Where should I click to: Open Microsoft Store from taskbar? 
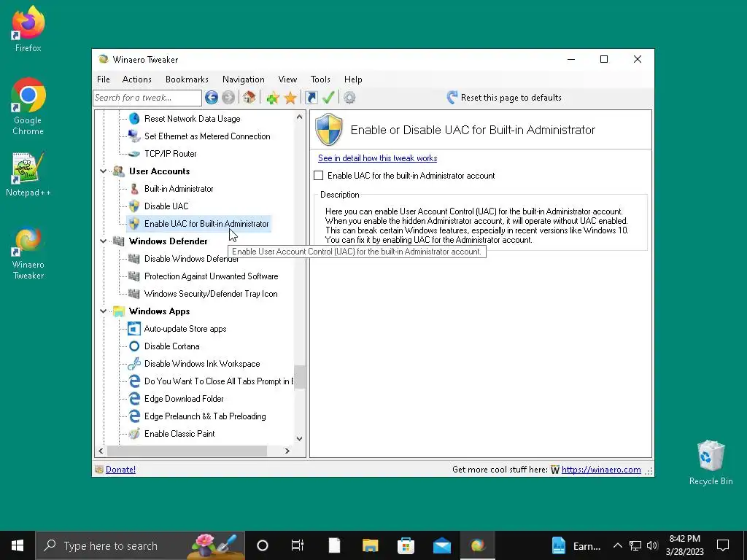coord(406,545)
